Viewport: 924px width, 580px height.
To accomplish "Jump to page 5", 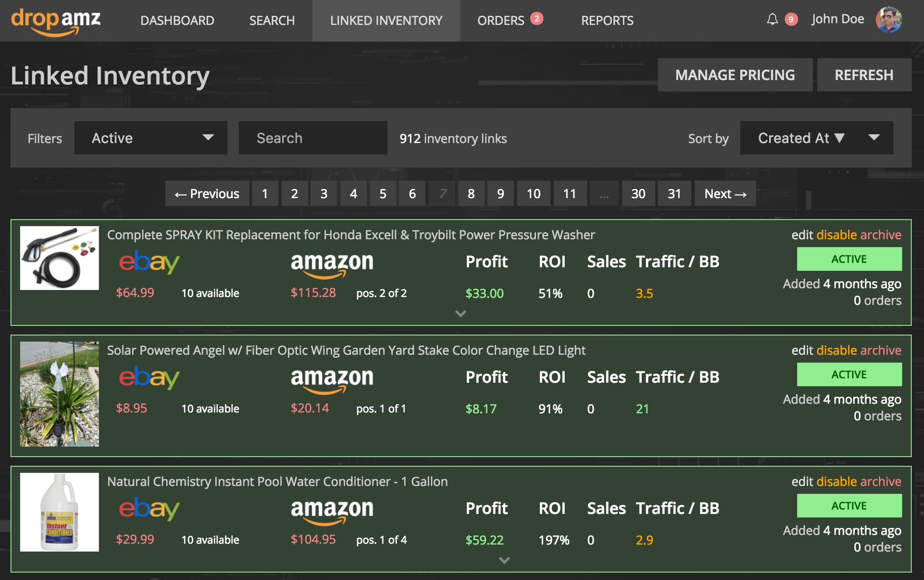I will coord(383,193).
